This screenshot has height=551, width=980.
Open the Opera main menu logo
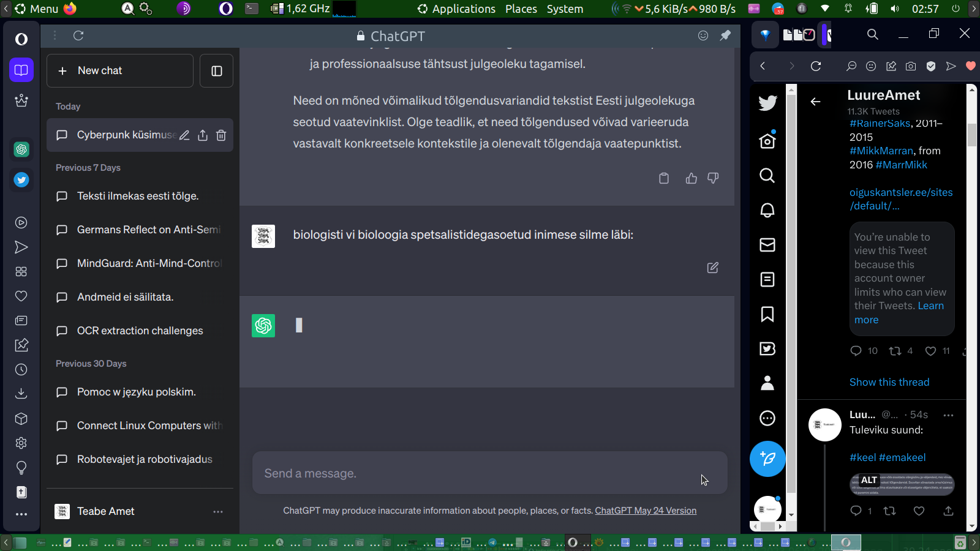click(x=21, y=39)
